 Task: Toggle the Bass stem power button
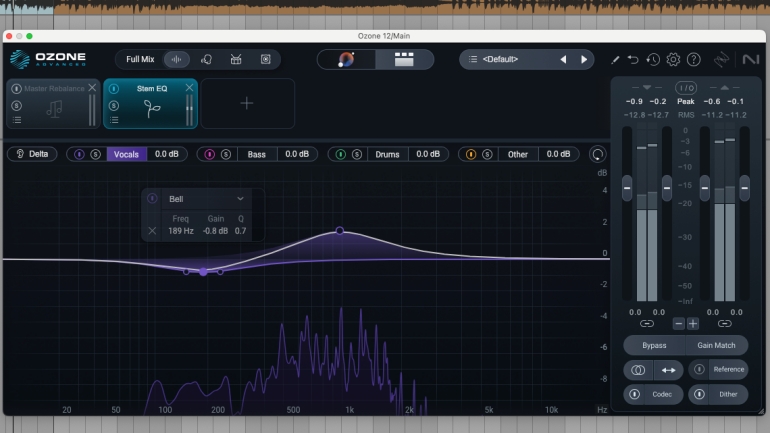(210, 154)
